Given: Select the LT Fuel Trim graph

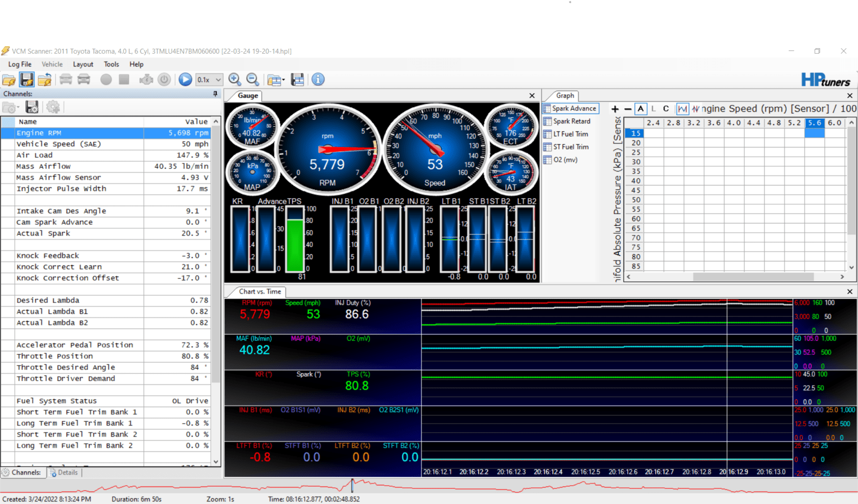Looking at the screenshot, I should point(566,134).
